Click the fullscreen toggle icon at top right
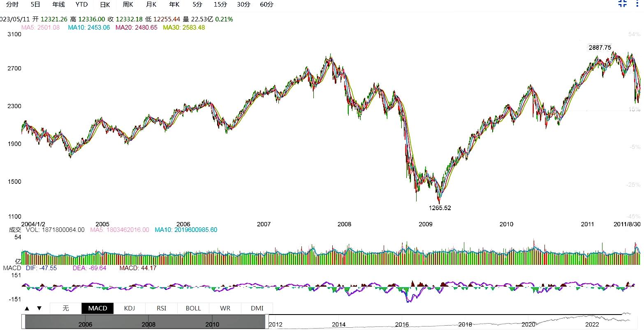The height and width of the screenshot is (331, 644). click(623, 4)
